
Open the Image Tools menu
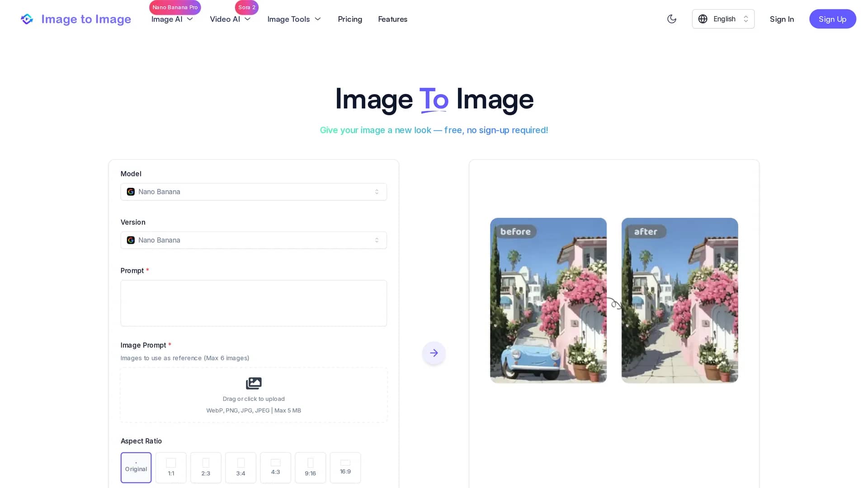pyautogui.click(x=294, y=19)
